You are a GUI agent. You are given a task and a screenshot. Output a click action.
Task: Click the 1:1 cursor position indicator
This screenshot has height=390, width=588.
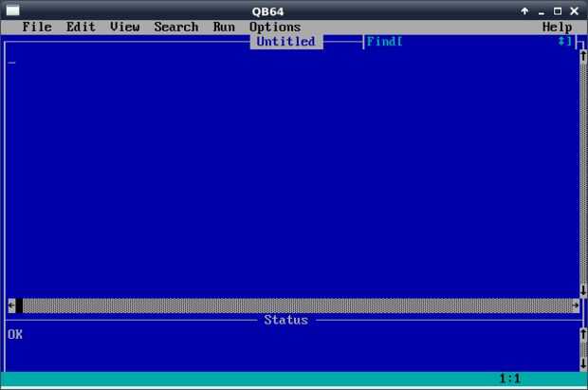pyautogui.click(x=510, y=378)
